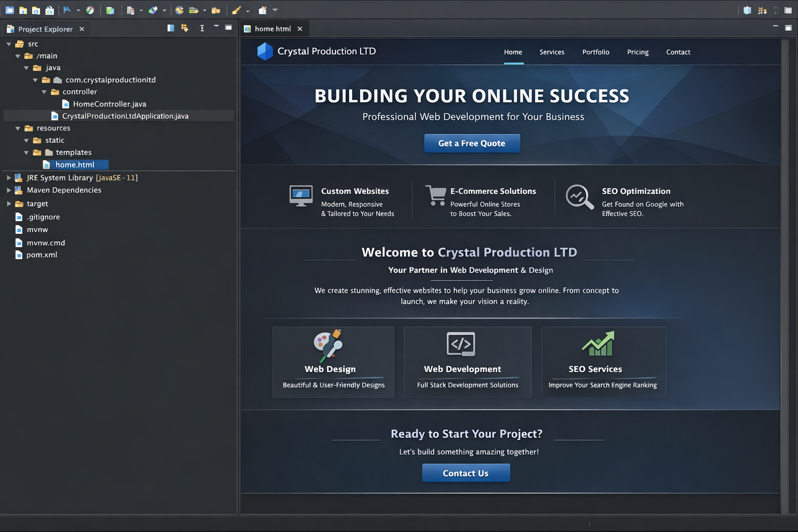Maximize the Project Explorer view
Screen dimensions: 798x532
228,28
